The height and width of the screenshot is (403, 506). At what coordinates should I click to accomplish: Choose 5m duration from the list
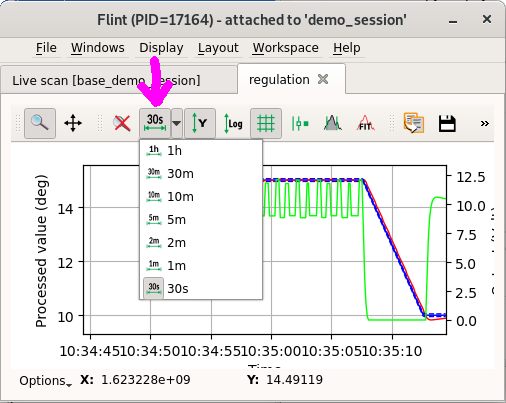(201, 220)
